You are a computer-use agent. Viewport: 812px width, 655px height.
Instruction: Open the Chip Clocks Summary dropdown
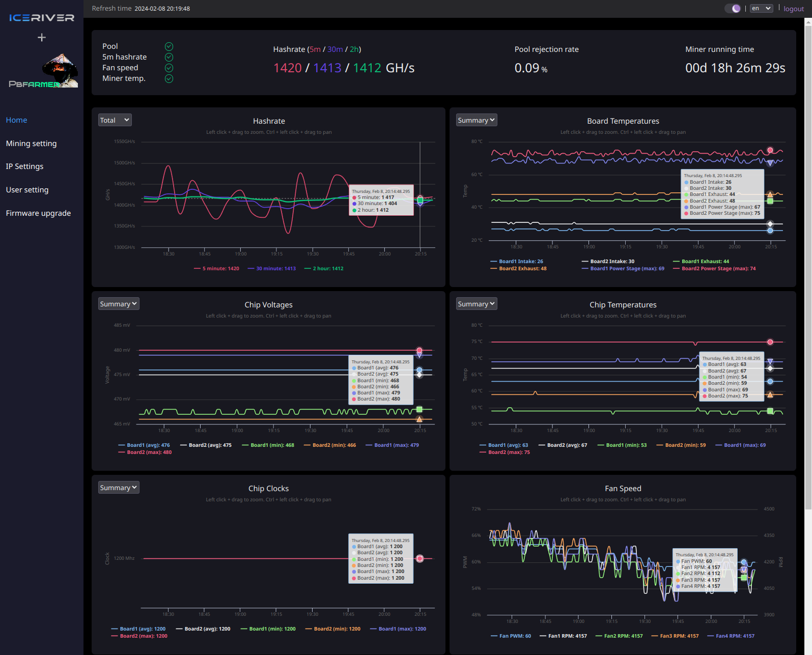[119, 488]
